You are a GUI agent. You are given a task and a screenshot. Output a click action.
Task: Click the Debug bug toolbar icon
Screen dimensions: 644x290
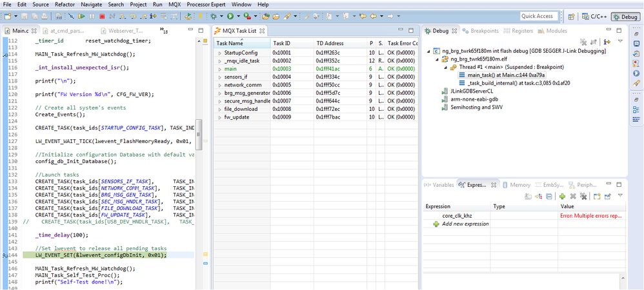(x=213, y=16)
